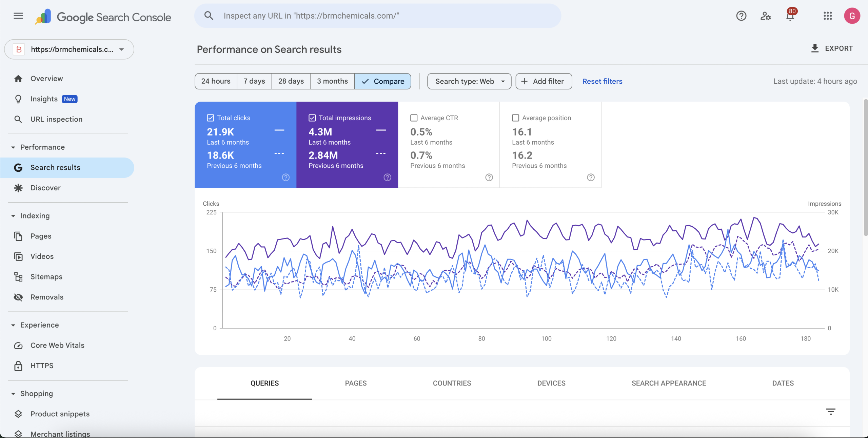Viewport: 868px width, 438px height.
Task: Open the Removals section
Action: coord(47,297)
